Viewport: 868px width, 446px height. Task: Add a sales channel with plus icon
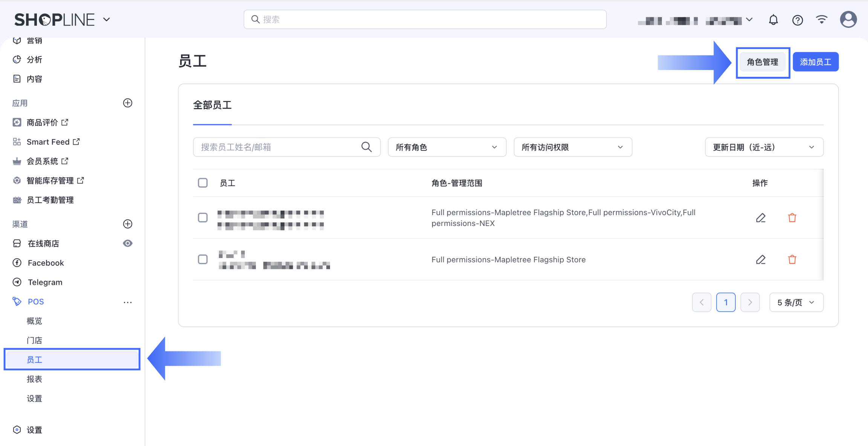tap(128, 224)
